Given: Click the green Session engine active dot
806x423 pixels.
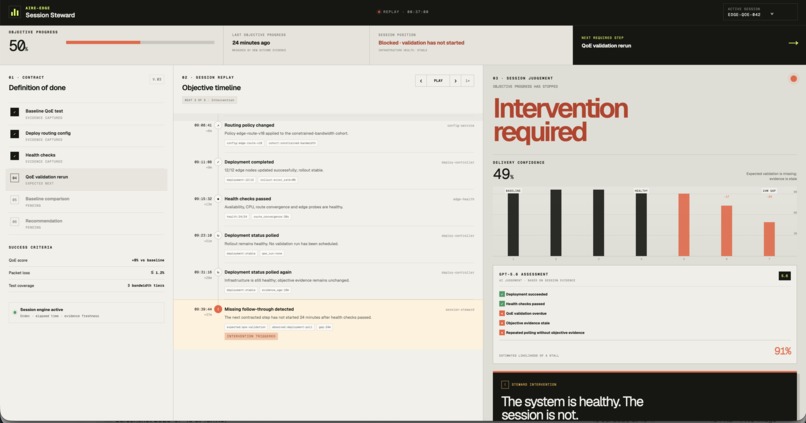Looking at the screenshot, I should (14, 312).
